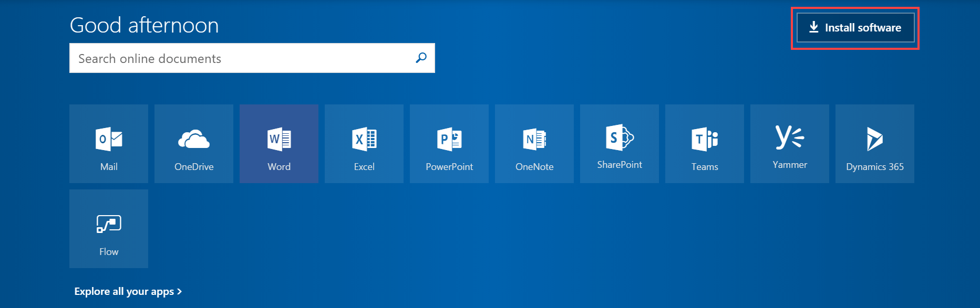Open the Mail app tile
This screenshot has height=308, width=980.
[x=109, y=144]
